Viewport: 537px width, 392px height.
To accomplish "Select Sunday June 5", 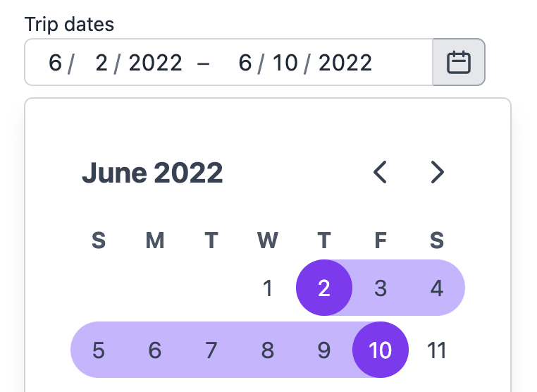I will [99, 350].
